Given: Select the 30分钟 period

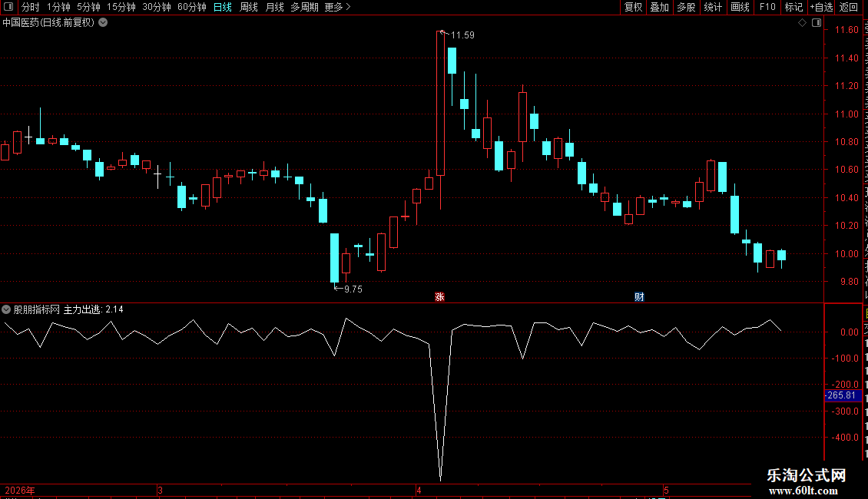Looking at the screenshot, I should (x=157, y=7).
